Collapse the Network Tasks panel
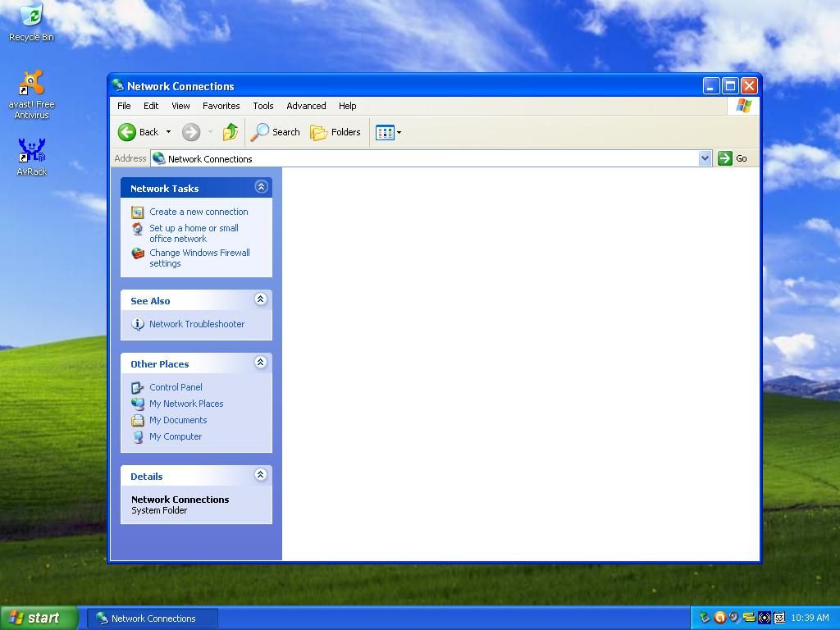Screen dimensions: 840x630 (261, 187)
